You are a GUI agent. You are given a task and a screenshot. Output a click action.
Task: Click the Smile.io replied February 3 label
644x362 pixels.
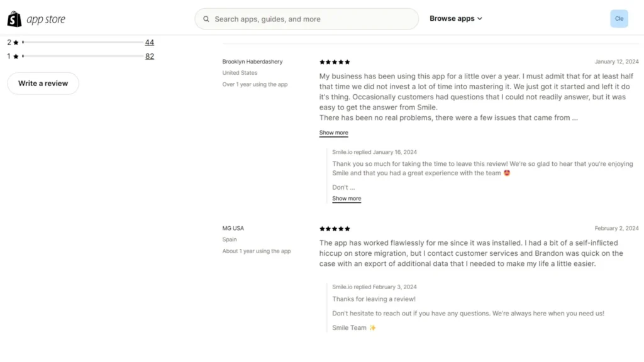[x=375, y=286]
